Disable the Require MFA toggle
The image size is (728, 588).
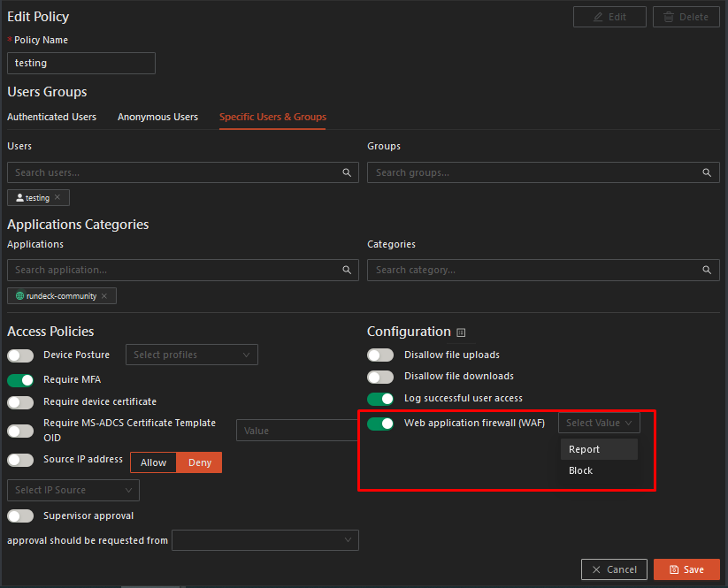pos(20,380)
